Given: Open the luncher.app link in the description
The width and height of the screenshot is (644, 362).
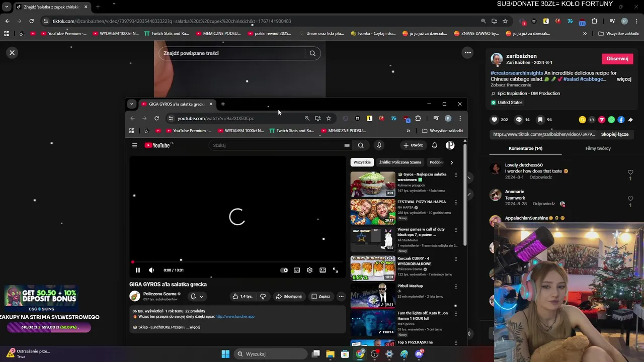Looking at the screenshot, I should (x=235, y=317).
